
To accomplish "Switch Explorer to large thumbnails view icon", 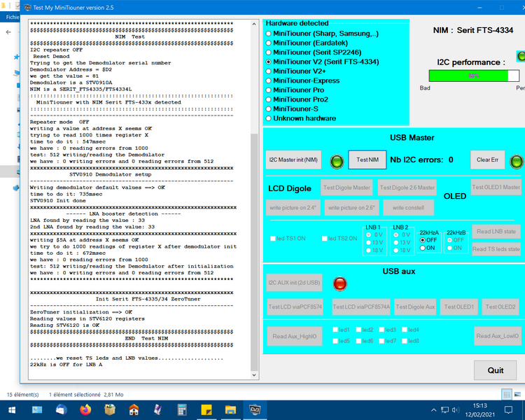I will click(x=517, y=395).
